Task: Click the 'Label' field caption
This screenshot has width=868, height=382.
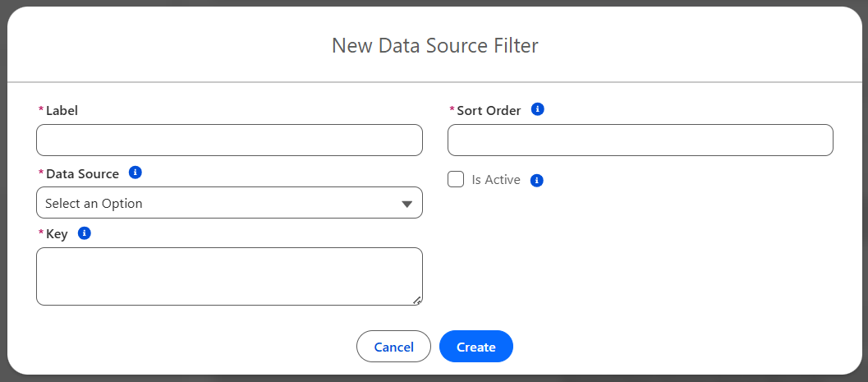Action: (x=62, y=110)
